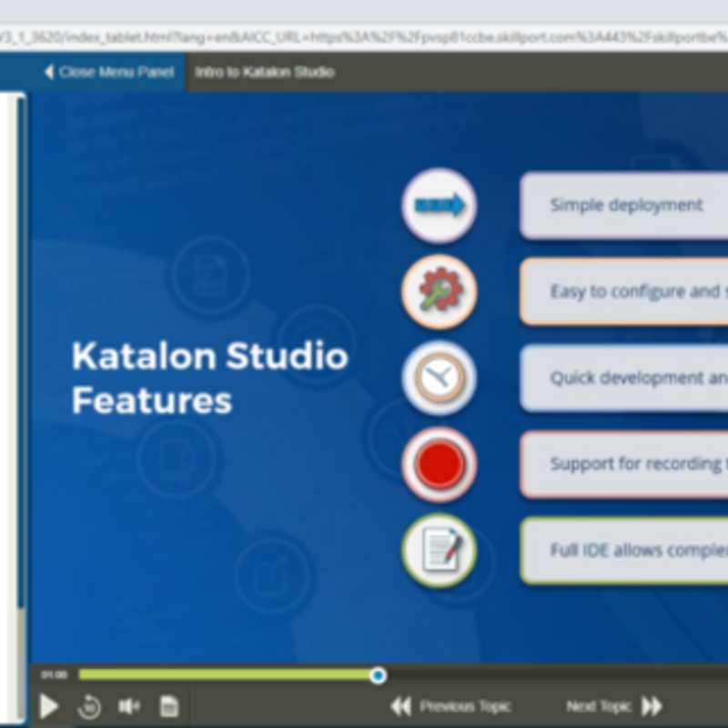
Task: Click the blue arrow deployment icon
Action: point(440,206)
